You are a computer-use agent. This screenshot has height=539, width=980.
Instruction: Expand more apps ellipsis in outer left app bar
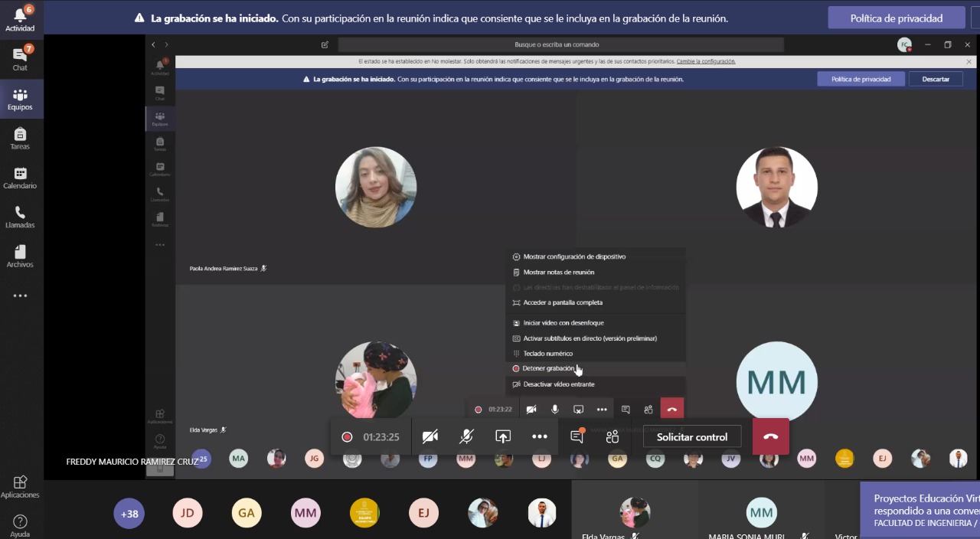point(20,296)
